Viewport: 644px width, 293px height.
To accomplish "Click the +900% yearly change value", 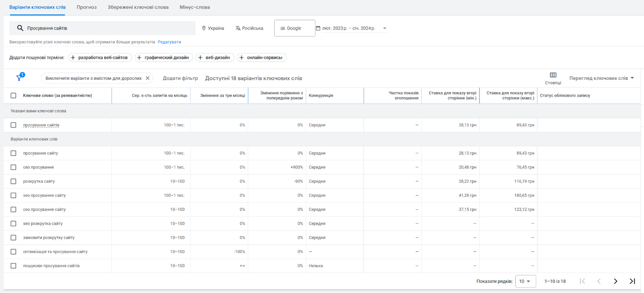I will pos(297,167).
